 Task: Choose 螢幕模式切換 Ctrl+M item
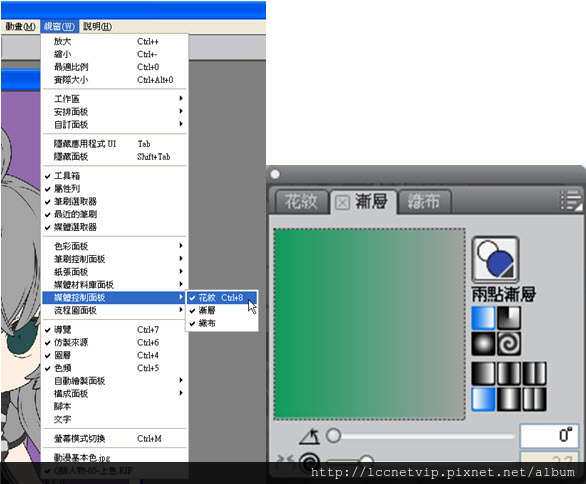coord(114,438)
